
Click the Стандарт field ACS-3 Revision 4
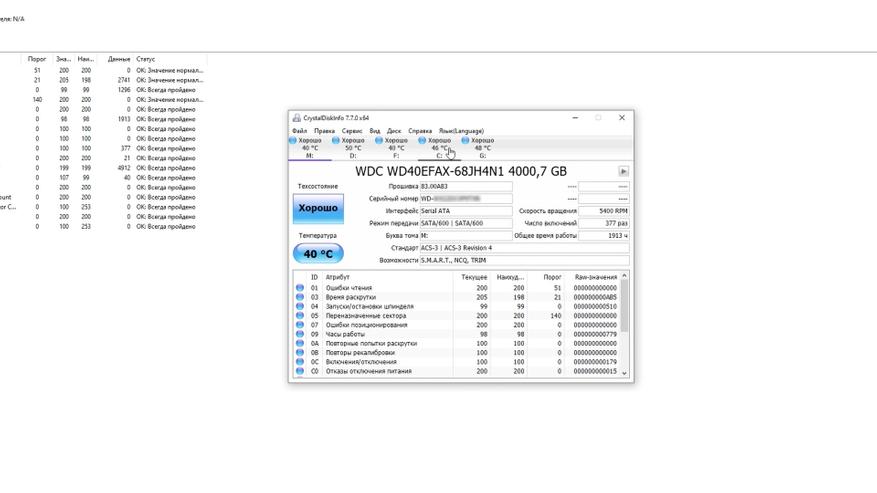[x=525, y=248]
